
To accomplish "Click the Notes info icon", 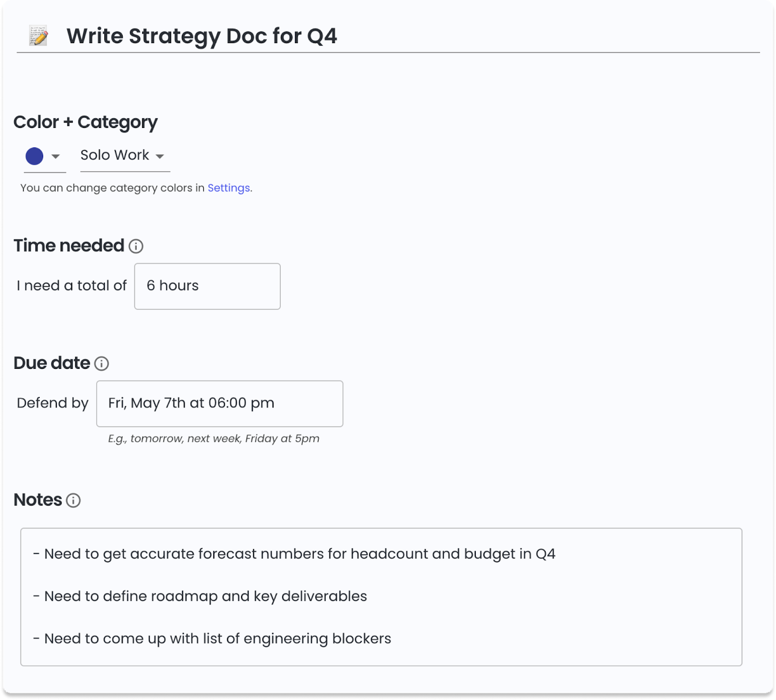I will click(73, 500).
